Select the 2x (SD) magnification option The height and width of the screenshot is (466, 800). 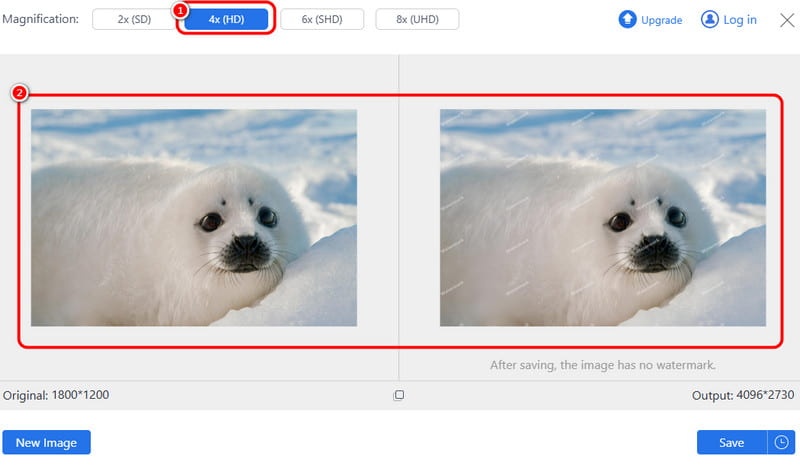click(x=134, y=19)
